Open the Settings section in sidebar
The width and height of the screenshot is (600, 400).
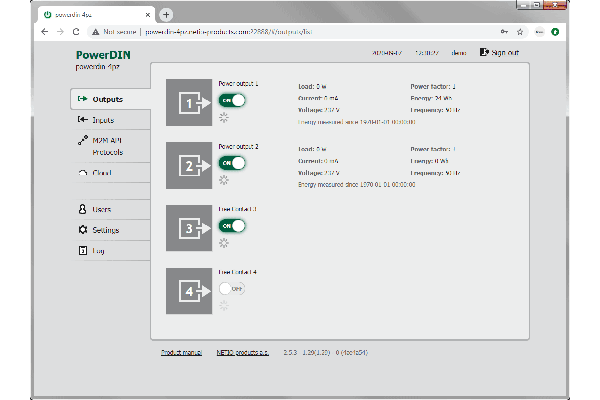pyautogui.click(x=111, y=230)
